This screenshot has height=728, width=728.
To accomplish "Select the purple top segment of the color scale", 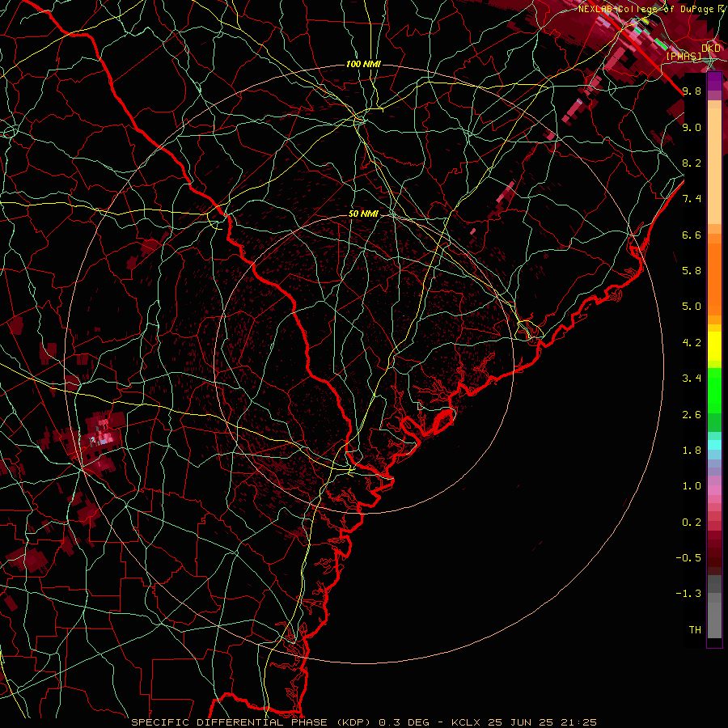I will [x=714, y=81].
